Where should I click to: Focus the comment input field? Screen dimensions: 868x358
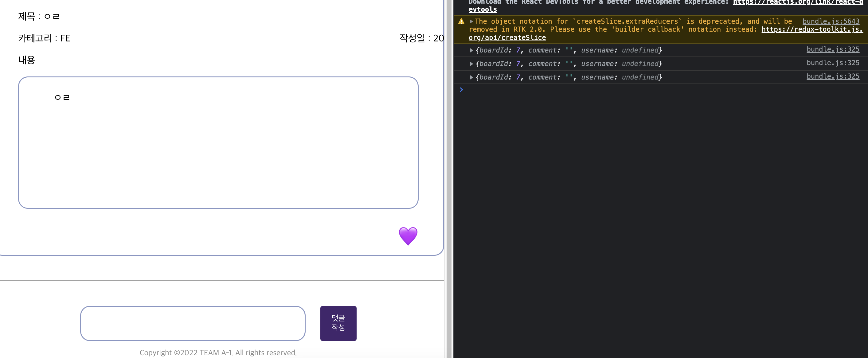click(x=193, y=323)
